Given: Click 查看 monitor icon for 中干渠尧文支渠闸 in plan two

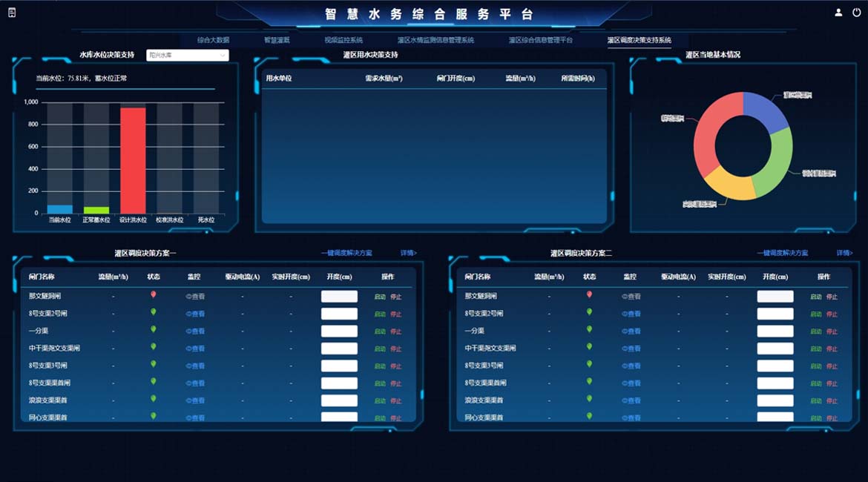Looking at the screenshot, I should pyautogui.click(x=631, y=349).
